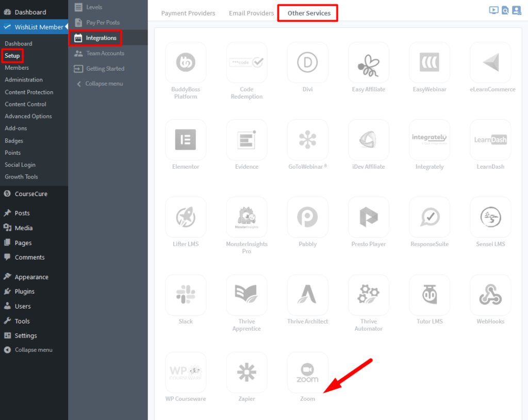Open the Zoom integration icon
The image size is (528, 420).
pos(307,372)
